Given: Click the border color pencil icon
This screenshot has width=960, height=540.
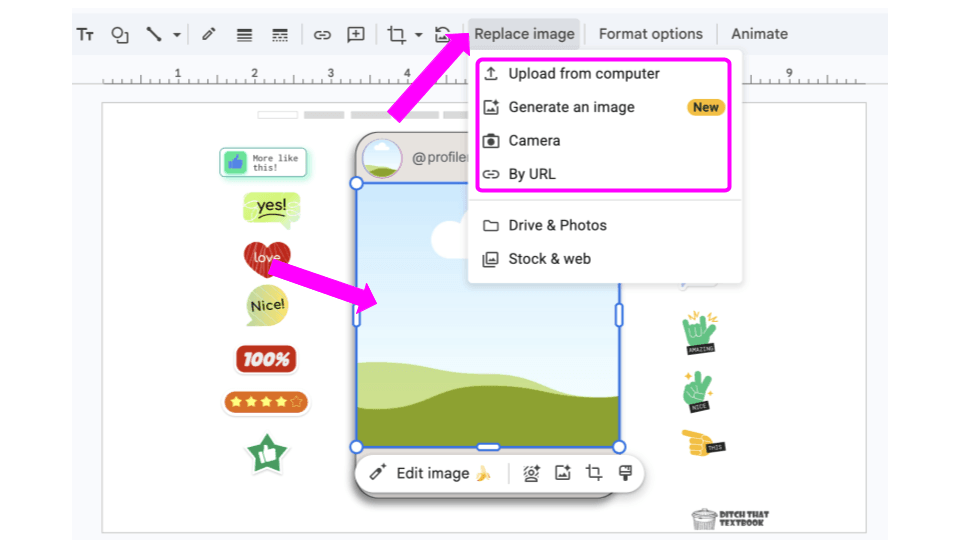Looking at the screenshot, I should click(209, 34).
